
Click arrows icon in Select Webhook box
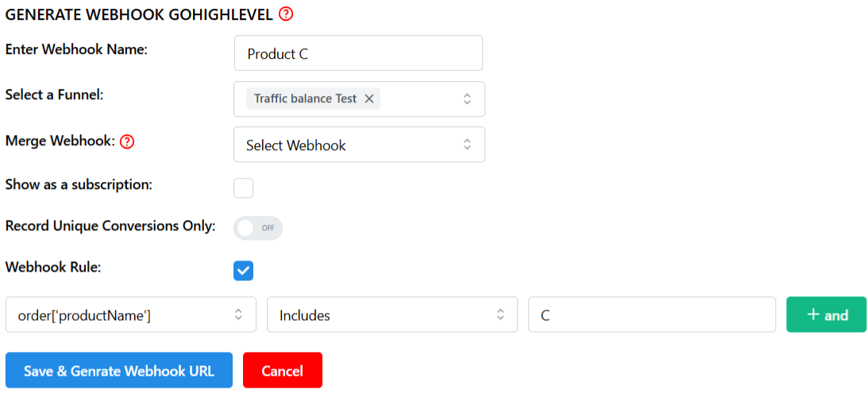pyautogui.click(x=467, y=145)
